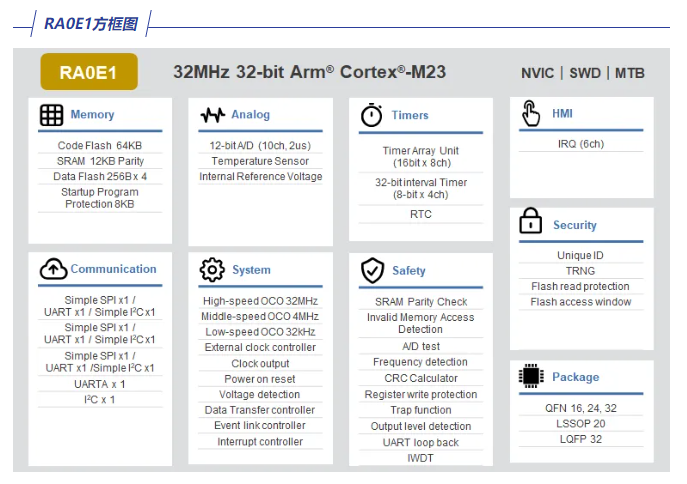Click the HMI section heading
Viewport: 687px width, 484px height.
pyautogui.click(x=562, y=113)
